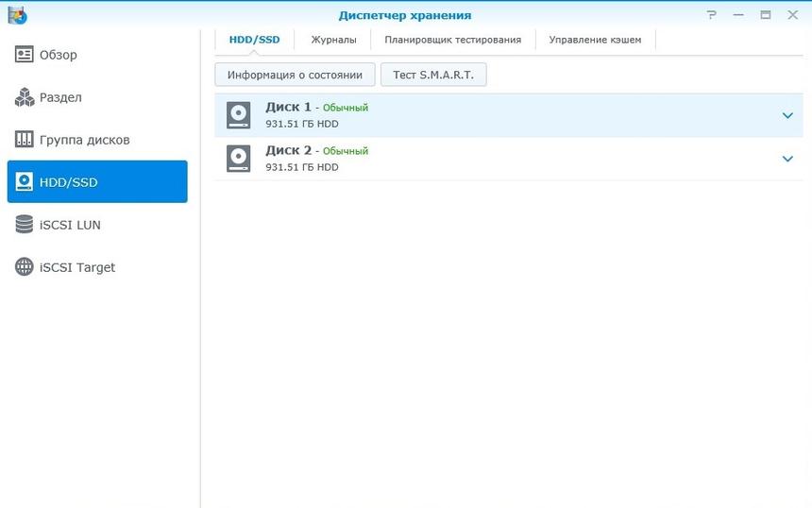Click the hard drive icon for Диск 2
The height and width of the screenshot is (508, 812).
(x=239, y=159)
